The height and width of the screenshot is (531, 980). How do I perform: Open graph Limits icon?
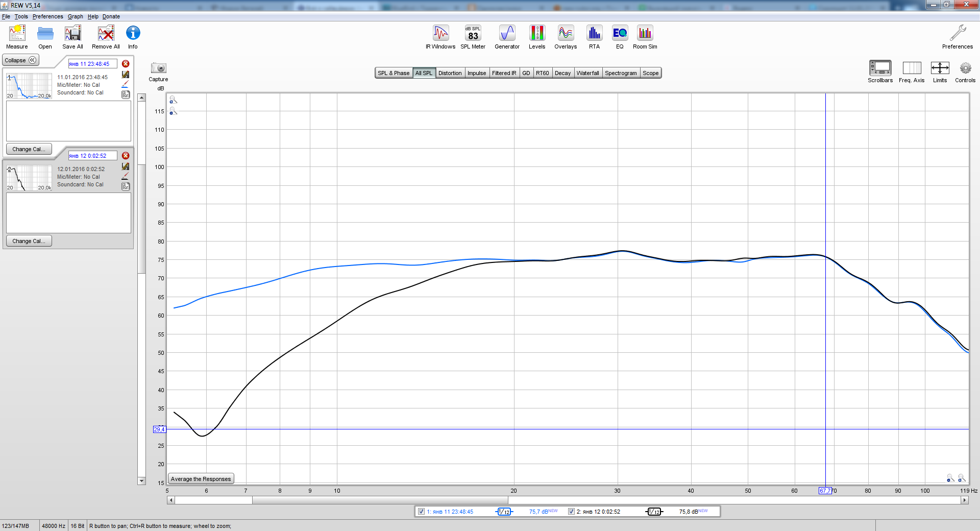940,68
